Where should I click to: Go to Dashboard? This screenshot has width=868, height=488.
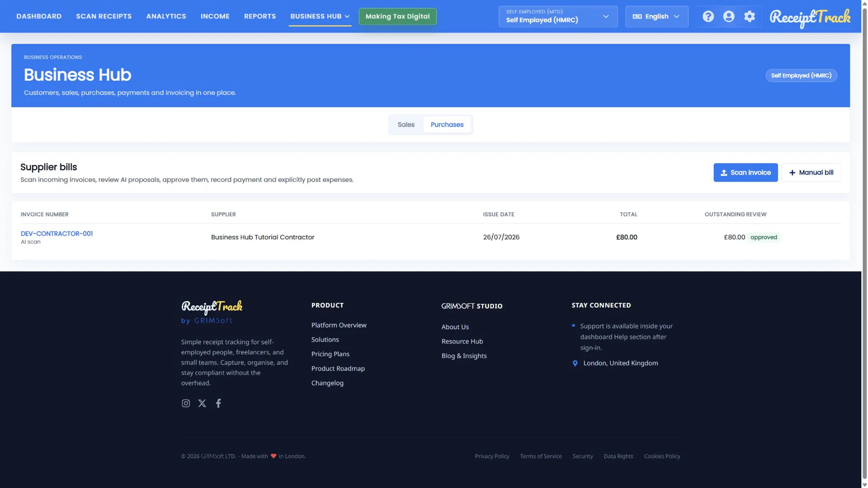pyautogui.click(x=39, y=16)
